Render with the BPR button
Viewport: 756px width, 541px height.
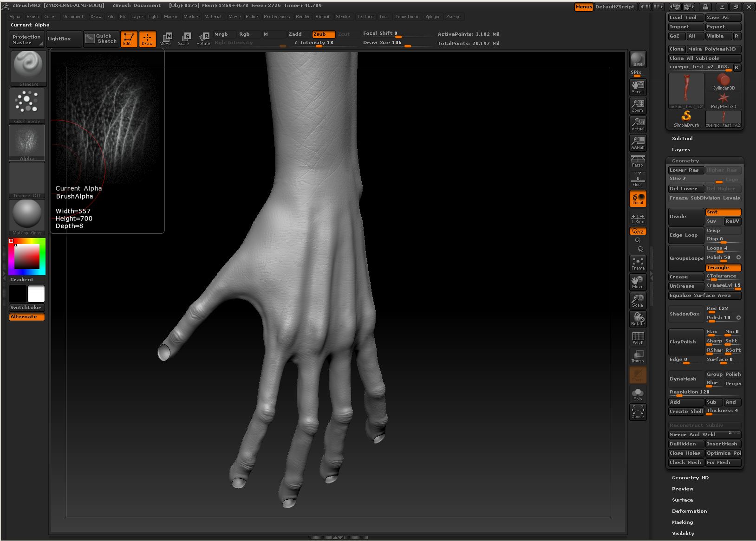point(638,59)
